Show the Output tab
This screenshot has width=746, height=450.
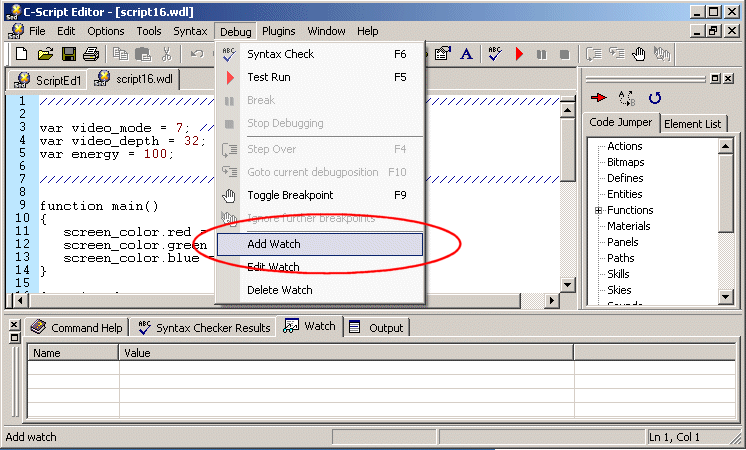tap(377, 328)
